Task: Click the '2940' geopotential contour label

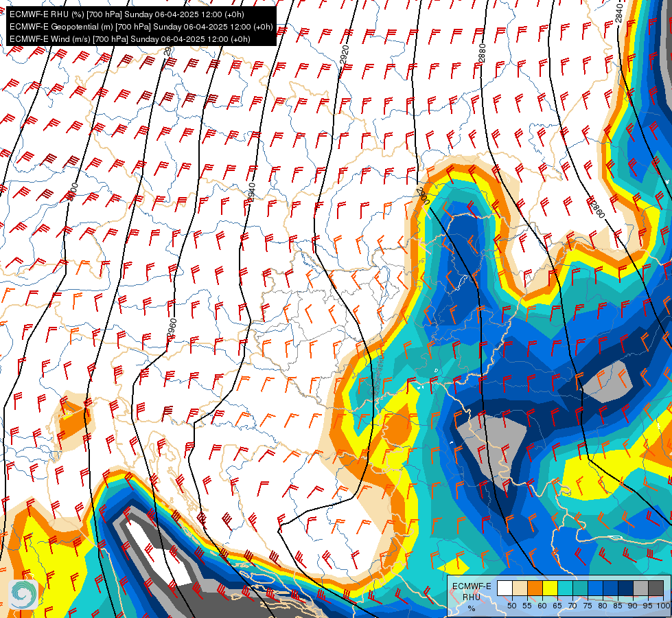Action: (252, 192)
